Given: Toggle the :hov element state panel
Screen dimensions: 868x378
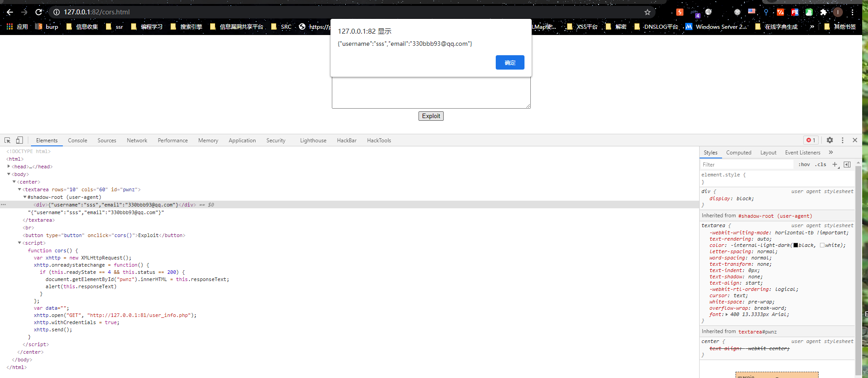Looking at the screenshot, I should pyautogui.click(x=804, y=165).
